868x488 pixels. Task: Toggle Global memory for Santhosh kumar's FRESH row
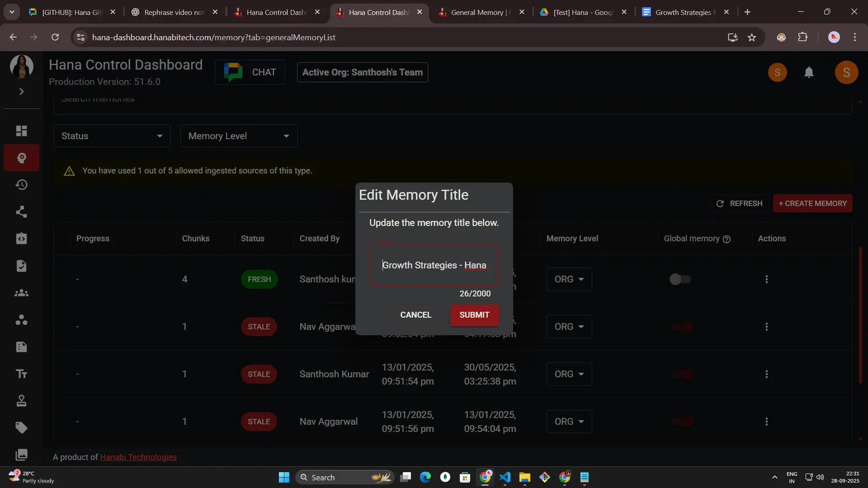[x=680, y=279]
